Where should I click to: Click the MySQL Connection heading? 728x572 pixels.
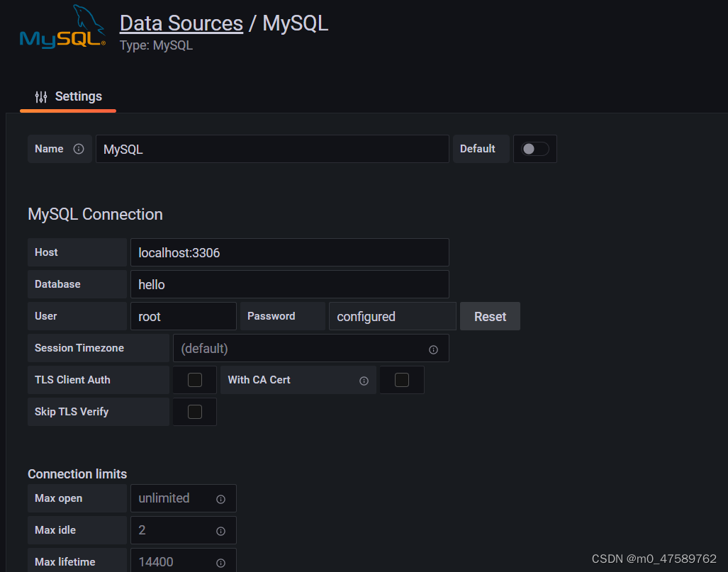click(x=95, y=215)
